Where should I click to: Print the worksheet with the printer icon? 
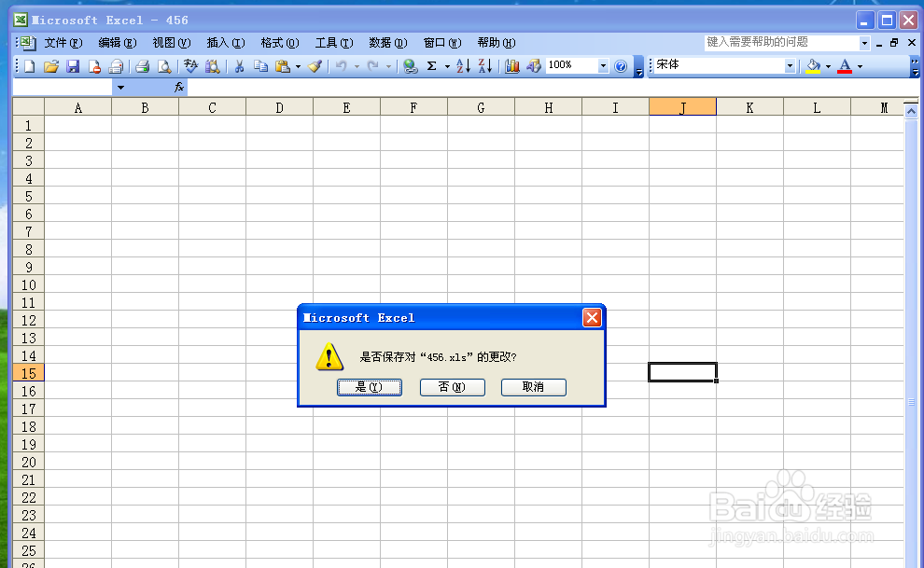142,66
